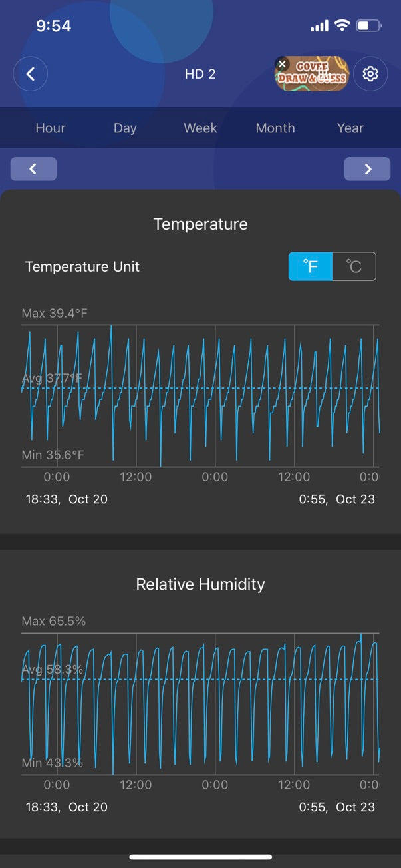Open the Govee Draw & Guess banner
Image resolution: width=401 pixels, height=868 pixels.
(x=317, y=75)
